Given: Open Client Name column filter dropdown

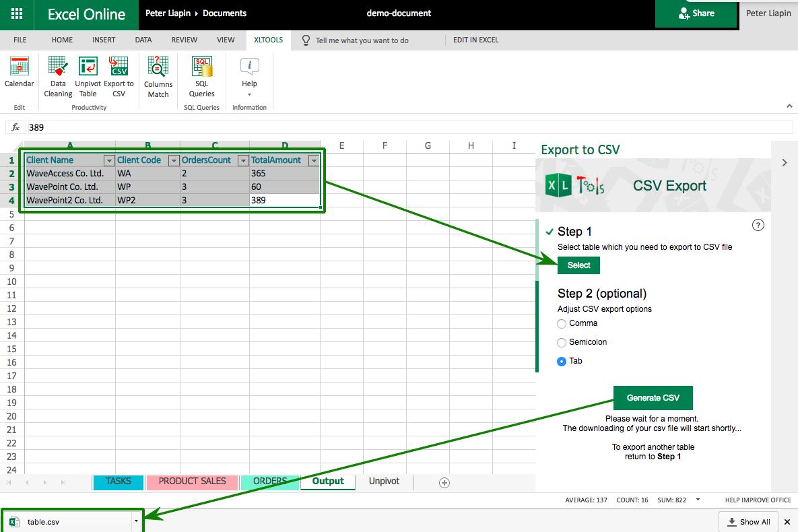Looking at the screenshot, I should 109,161.
